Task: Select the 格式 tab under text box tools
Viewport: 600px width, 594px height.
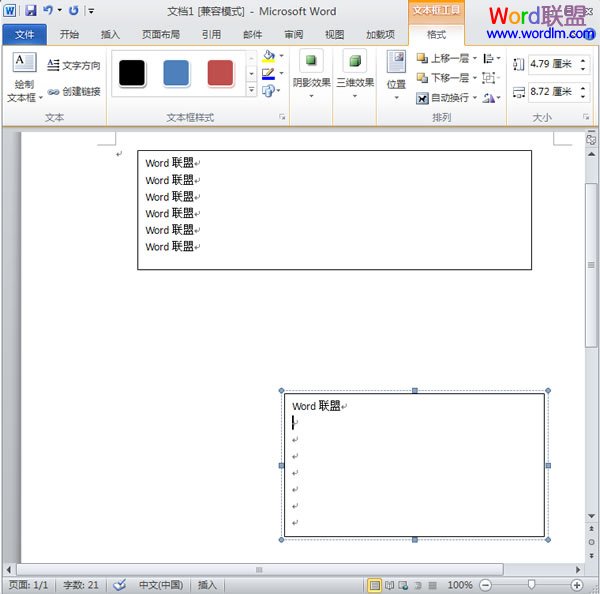Action: coord(436,35)
